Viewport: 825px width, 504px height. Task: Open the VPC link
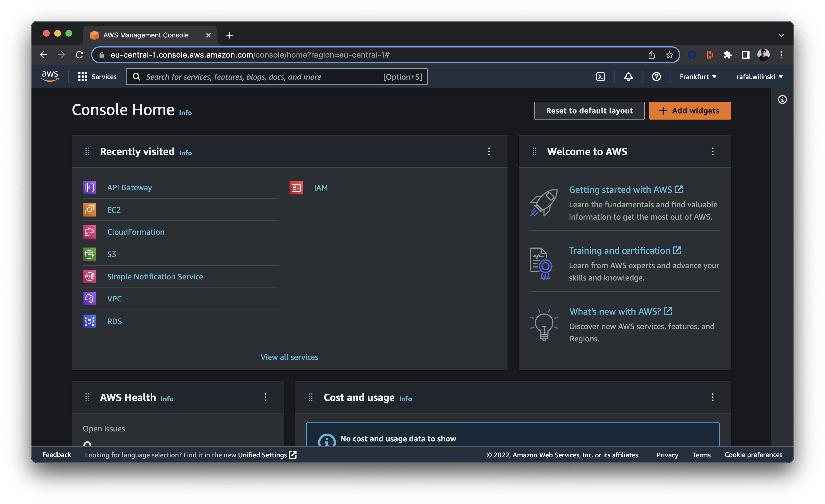(x=115, y=299)
